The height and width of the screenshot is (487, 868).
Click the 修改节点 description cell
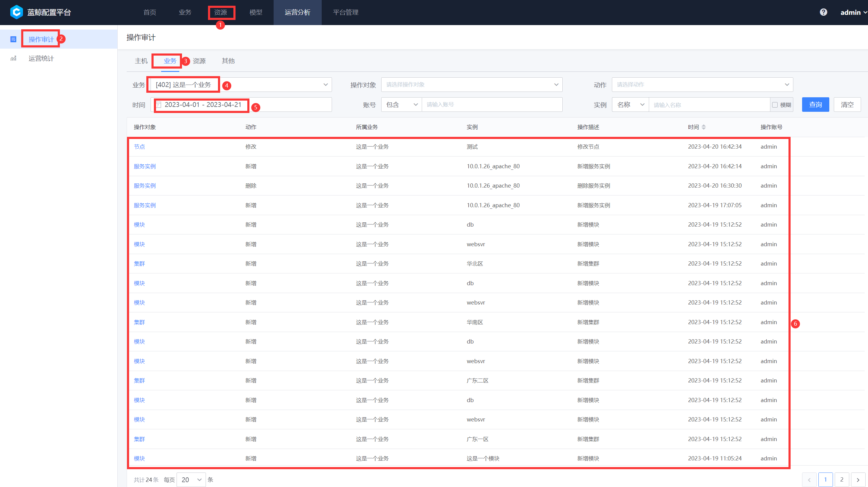pyautogui.click(x=588, y=147)
